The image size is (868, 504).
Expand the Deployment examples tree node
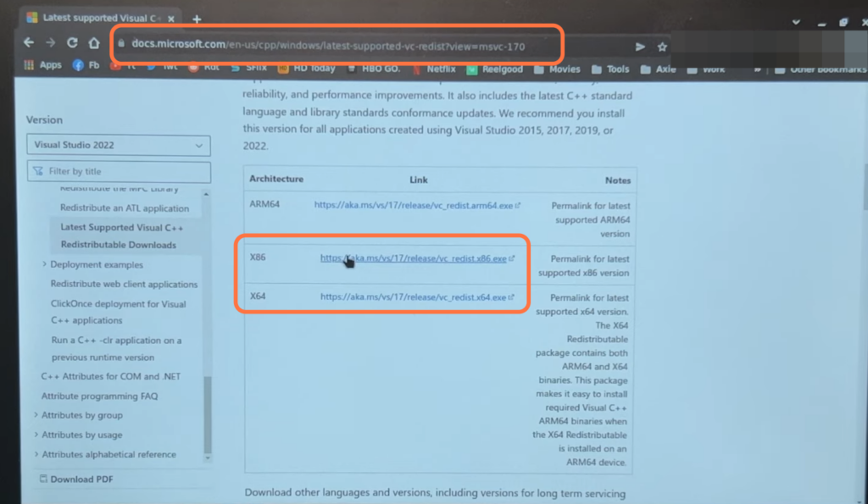[x=44, y=264]
